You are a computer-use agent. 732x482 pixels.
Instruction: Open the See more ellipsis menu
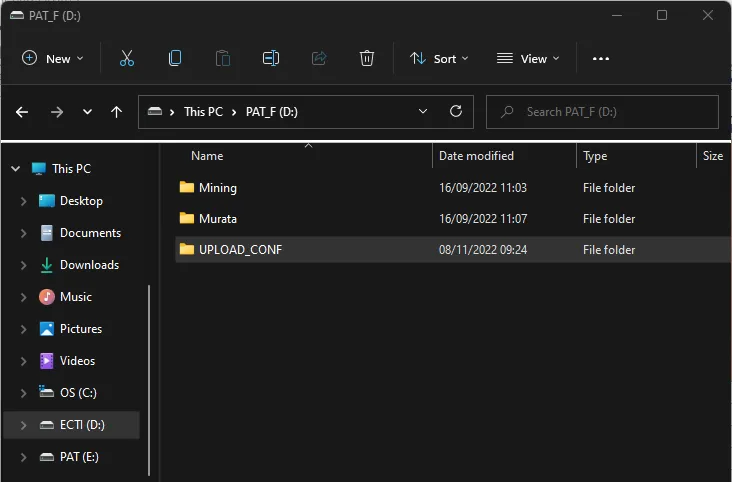pyautogui.click(x=600, y=58)
